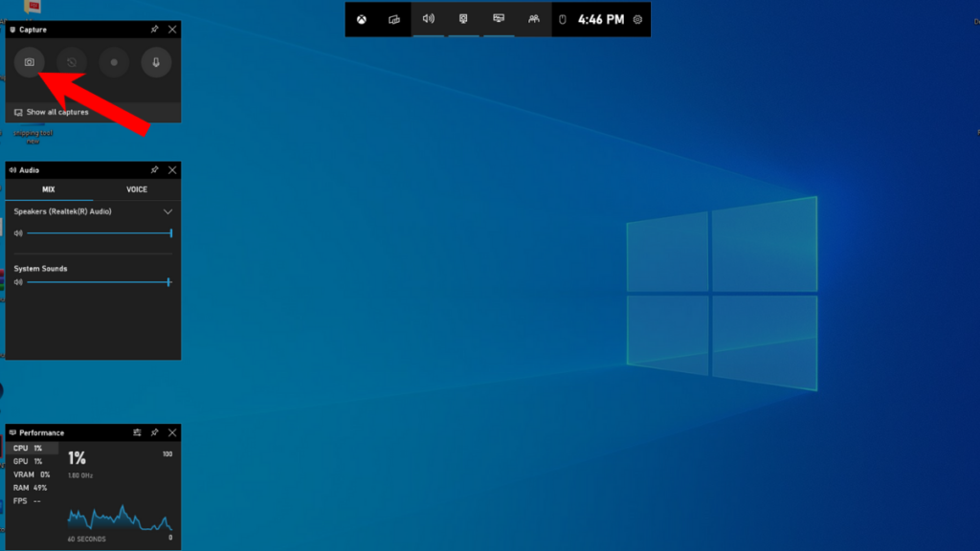Switch to the VOICE tab
Screen dimensions: 980x551
137,189
